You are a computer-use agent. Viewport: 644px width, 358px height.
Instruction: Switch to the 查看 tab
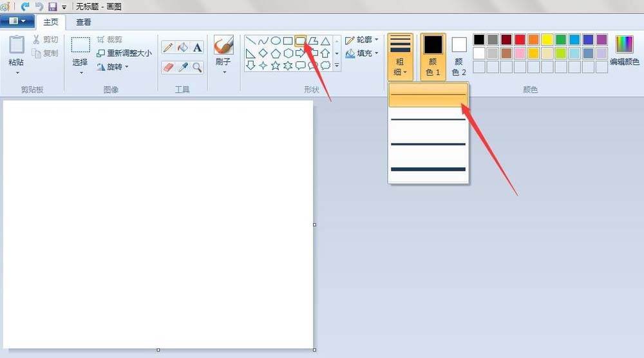click(83, 22)
